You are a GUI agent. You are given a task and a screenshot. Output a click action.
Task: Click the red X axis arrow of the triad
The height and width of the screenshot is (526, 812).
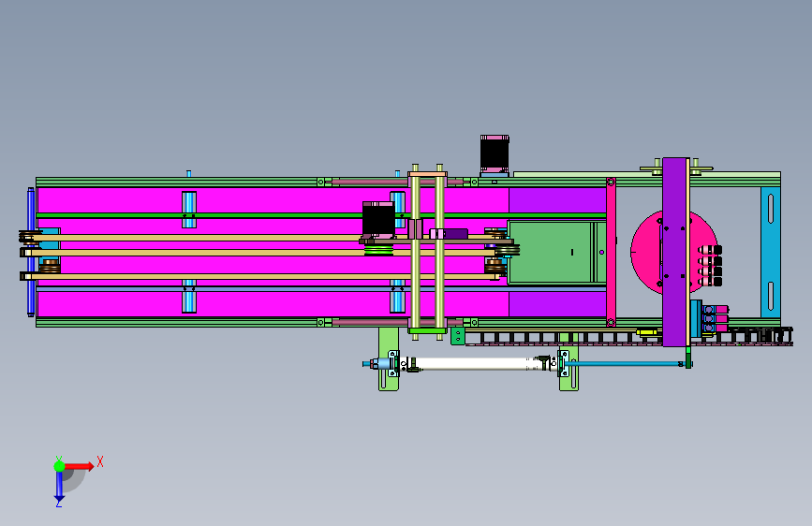tap(80, 466)
